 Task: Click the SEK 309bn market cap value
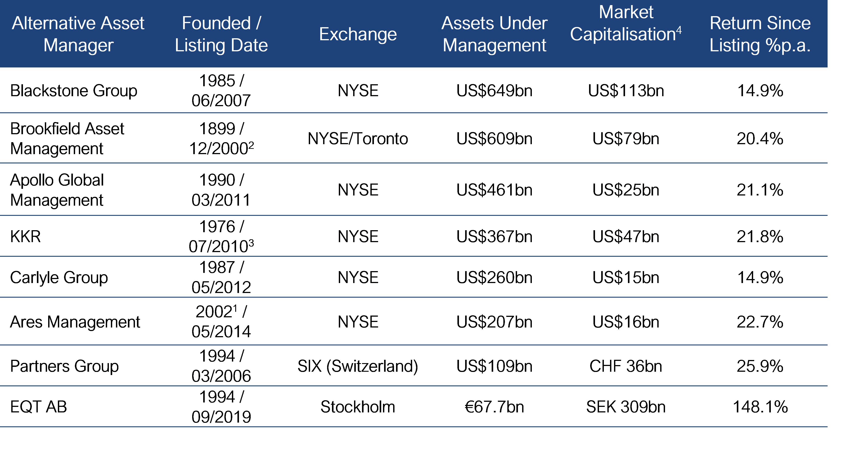click(626, 407)
